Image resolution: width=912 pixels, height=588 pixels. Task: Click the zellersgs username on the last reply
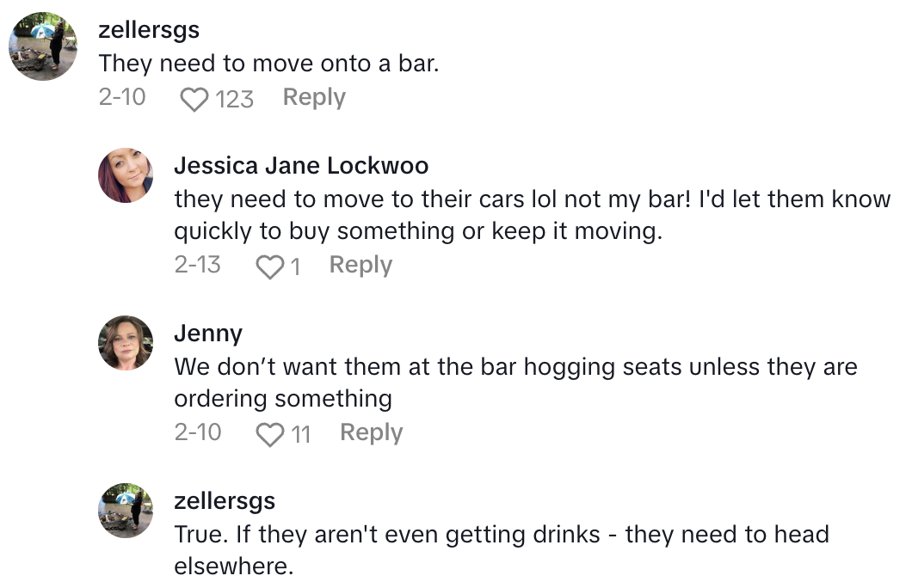[225, 501]
